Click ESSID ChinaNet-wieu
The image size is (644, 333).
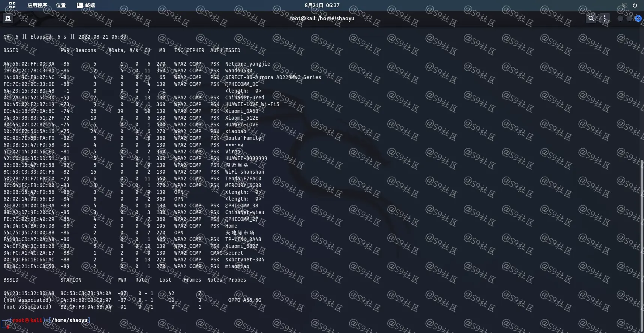point(244,212)
